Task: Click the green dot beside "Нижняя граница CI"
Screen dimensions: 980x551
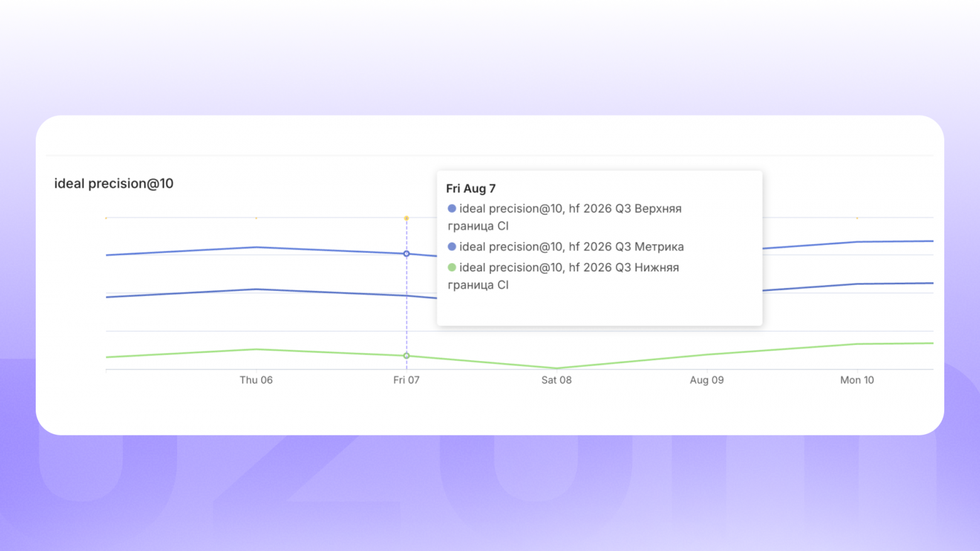Action: pyautogui.click(x=452, y=268)
